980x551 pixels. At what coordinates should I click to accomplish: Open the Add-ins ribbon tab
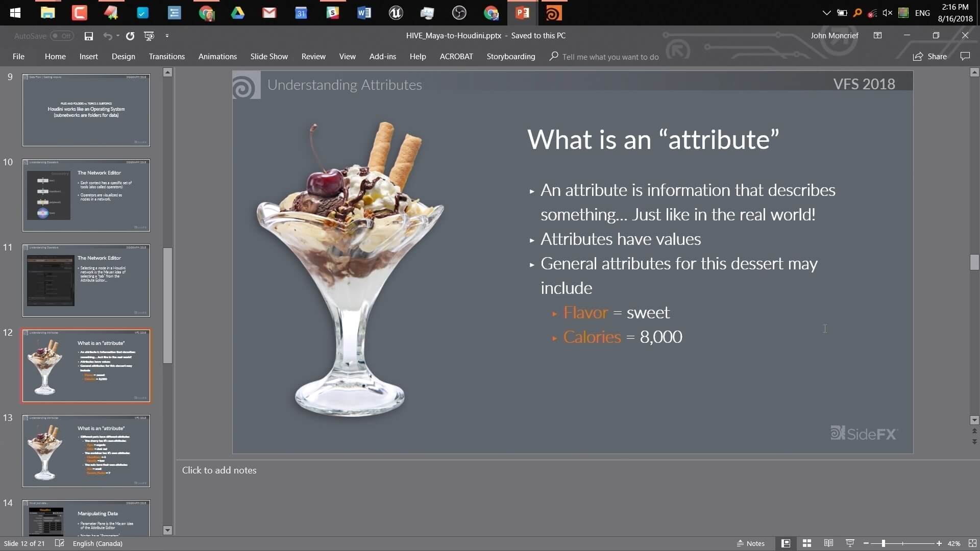pos(383,57)
